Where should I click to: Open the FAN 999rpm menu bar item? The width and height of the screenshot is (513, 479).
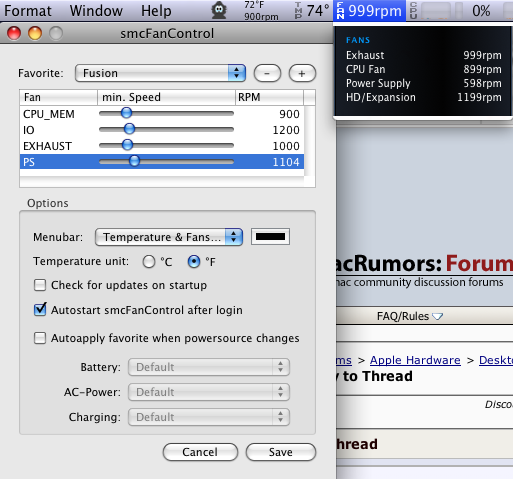pyautogui.click(x=369, y=11)
